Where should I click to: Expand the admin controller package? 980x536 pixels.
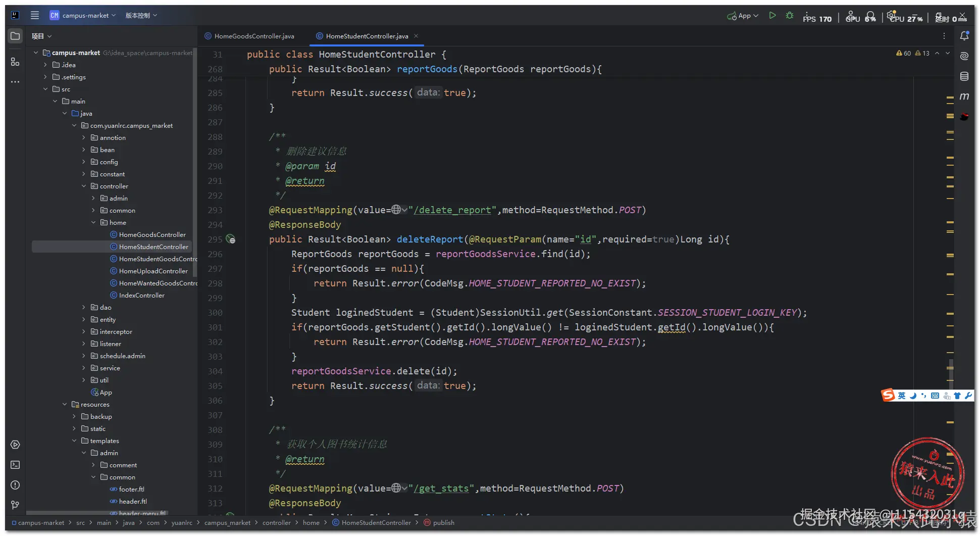(93, 198)
